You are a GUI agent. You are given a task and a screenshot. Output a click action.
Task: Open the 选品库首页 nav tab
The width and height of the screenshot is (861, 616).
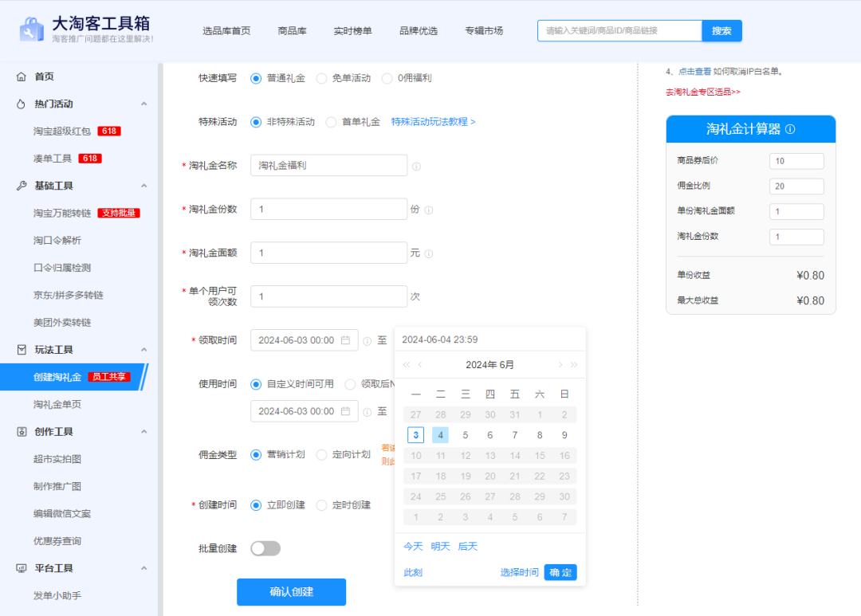tap(226, 31)
